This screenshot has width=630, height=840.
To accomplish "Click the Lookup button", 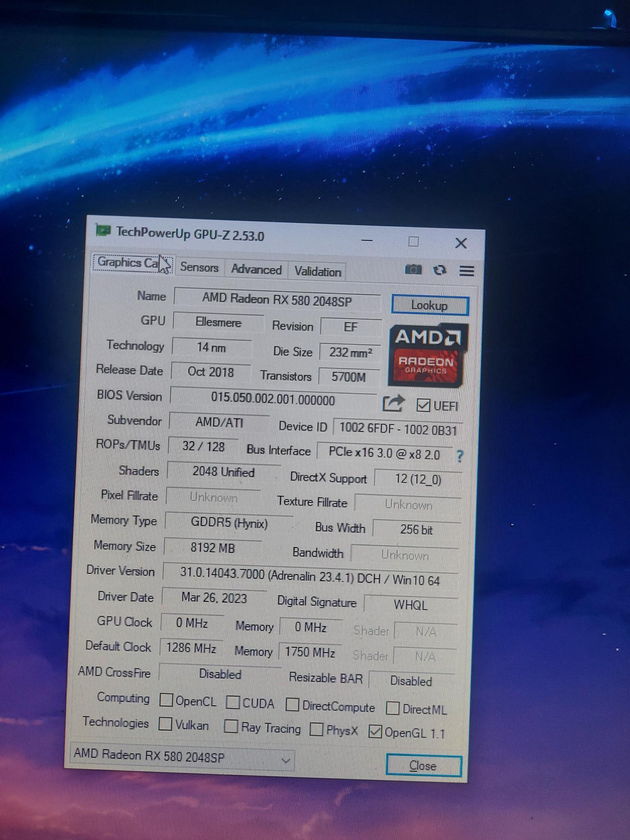I will [x=429, y=305].
